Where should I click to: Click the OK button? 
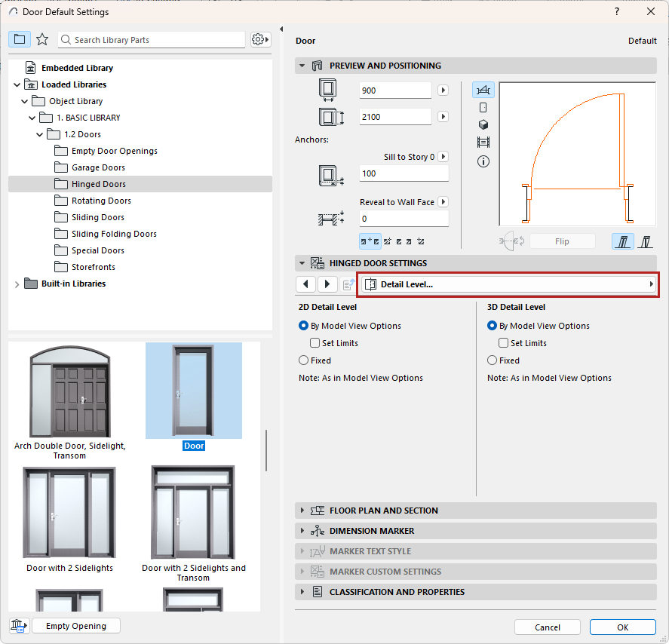click(622, 627)
